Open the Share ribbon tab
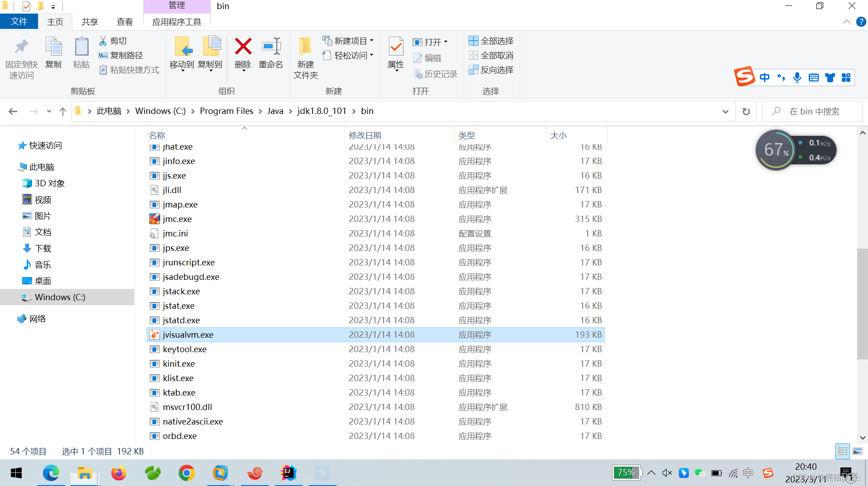The width and height of the screenshot is (868, 486). [90, 22]
